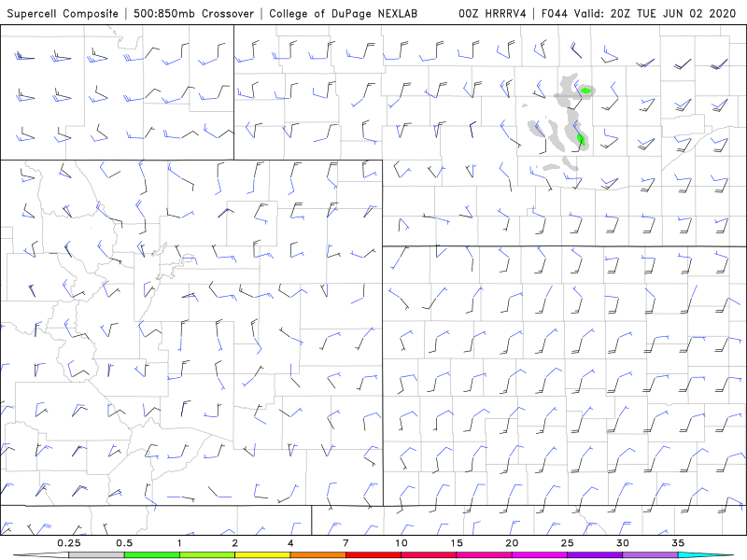Image resolution: width=747 pixels, height=560 pixels.
Task: Click the 'F044 Valid: 20Z TUE JUN 02 2020' text
Action: coord(639,14)
